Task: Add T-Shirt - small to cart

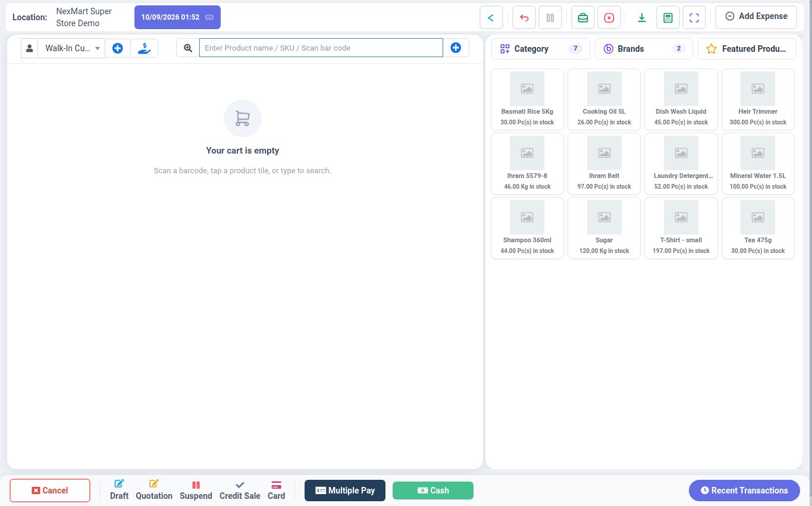Action: coord(681,227)
